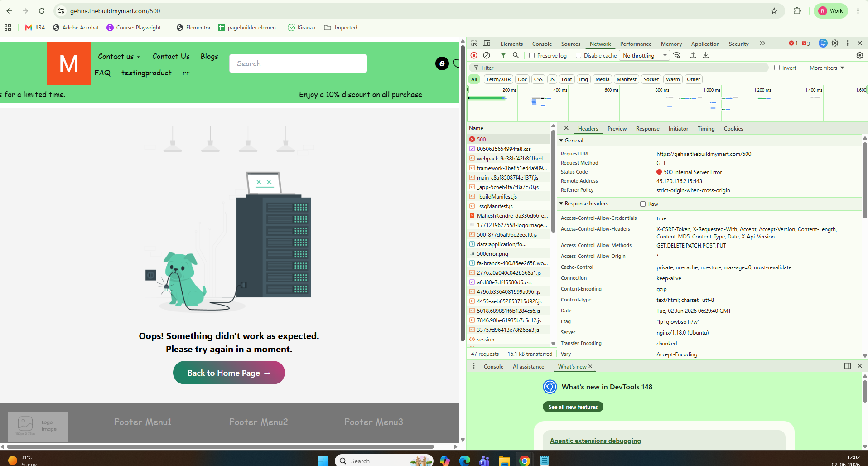Enable the Preserve log checkbox
The image size is (868, 466).
tap(532, 55)
